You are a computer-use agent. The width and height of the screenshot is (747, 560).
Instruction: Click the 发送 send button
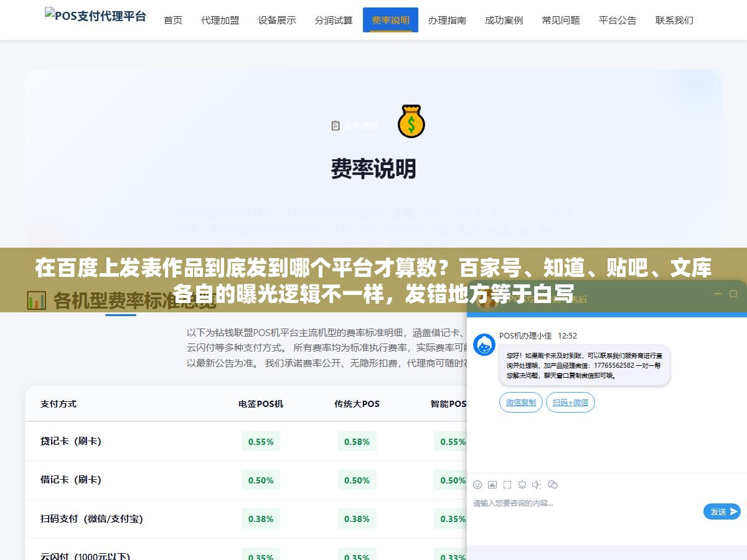722,511
